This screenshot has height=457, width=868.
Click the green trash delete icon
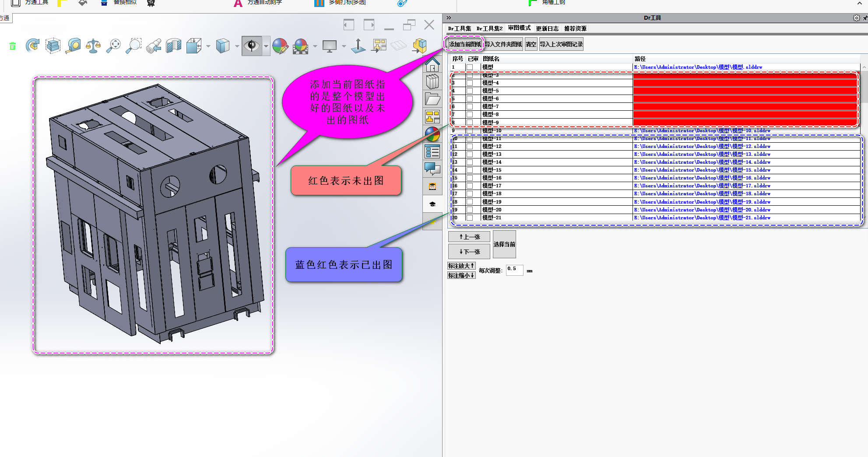coord(12,45)
